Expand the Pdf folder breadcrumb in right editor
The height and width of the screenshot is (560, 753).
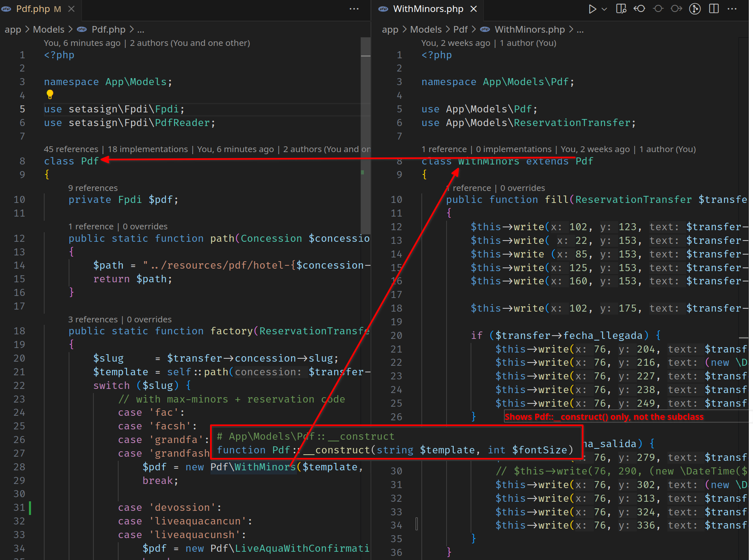460,30
